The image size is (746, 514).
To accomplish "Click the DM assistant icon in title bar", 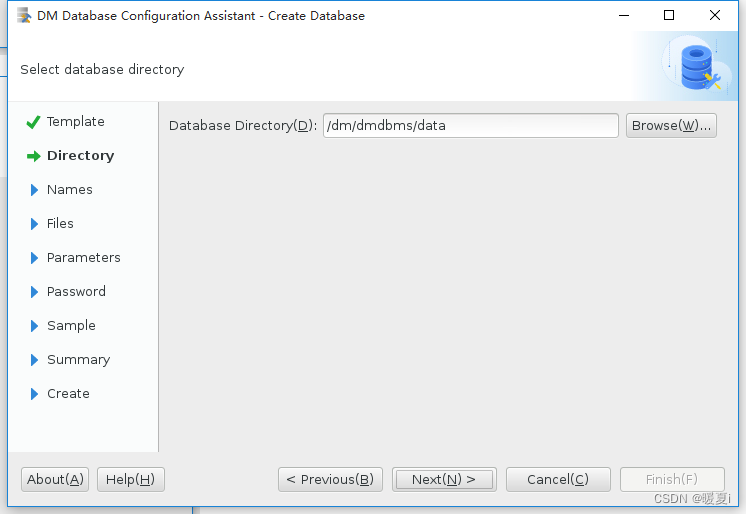I will click(x=24, y=16).
